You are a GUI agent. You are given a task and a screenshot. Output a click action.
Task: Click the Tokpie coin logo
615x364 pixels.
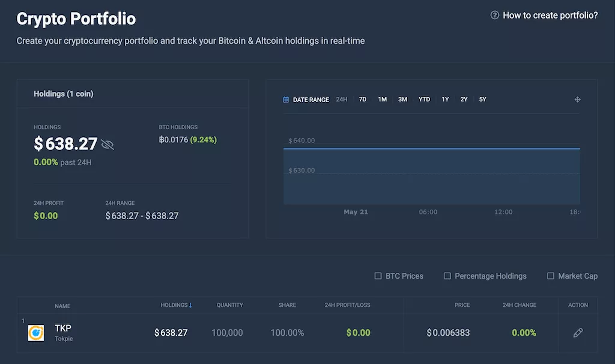tap(35, 333)
